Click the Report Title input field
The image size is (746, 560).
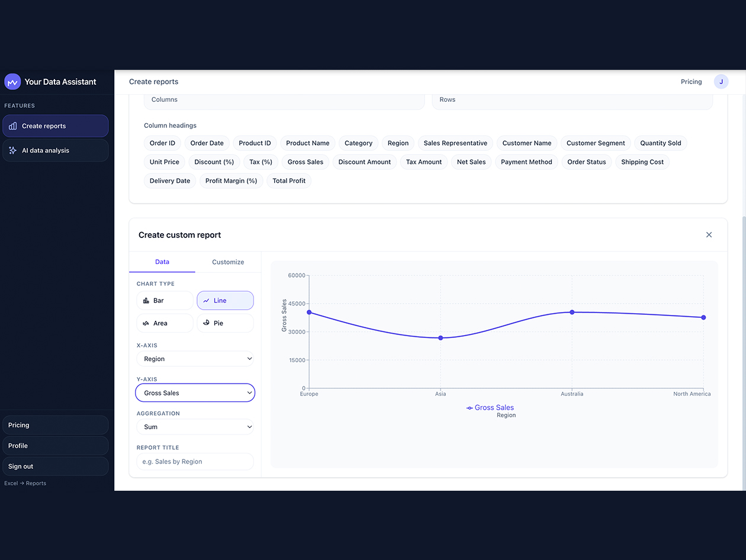coord(195,461)
